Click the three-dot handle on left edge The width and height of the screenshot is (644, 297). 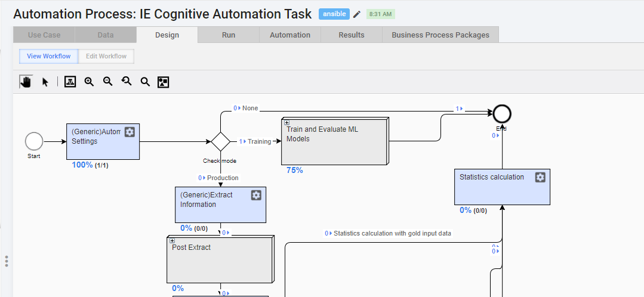tap(7, 261)
